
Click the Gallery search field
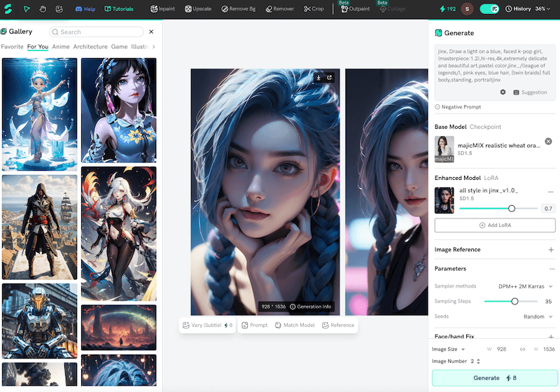point(97,31)
